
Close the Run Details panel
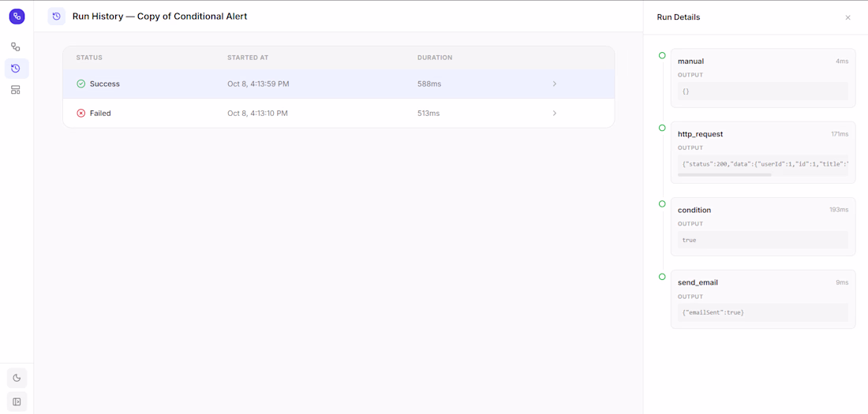[847, 17]
